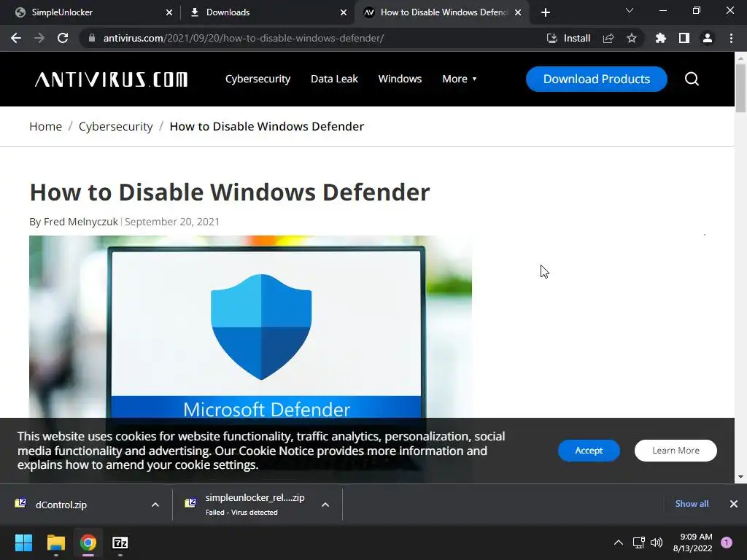This screenshot has width=747, height=560.
Task: Click the browser forward arrow
Action: pyautogui.click(x=39, y=38)
